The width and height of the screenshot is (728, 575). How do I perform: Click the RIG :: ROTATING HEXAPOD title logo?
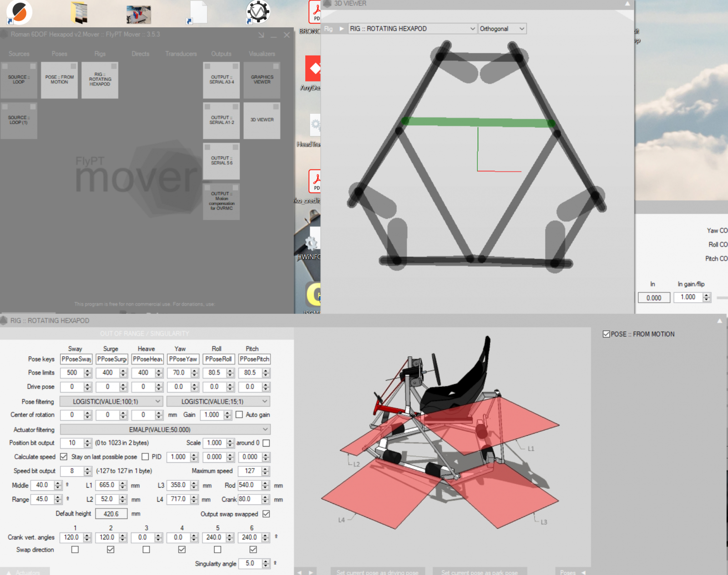(x=4, y=321)
